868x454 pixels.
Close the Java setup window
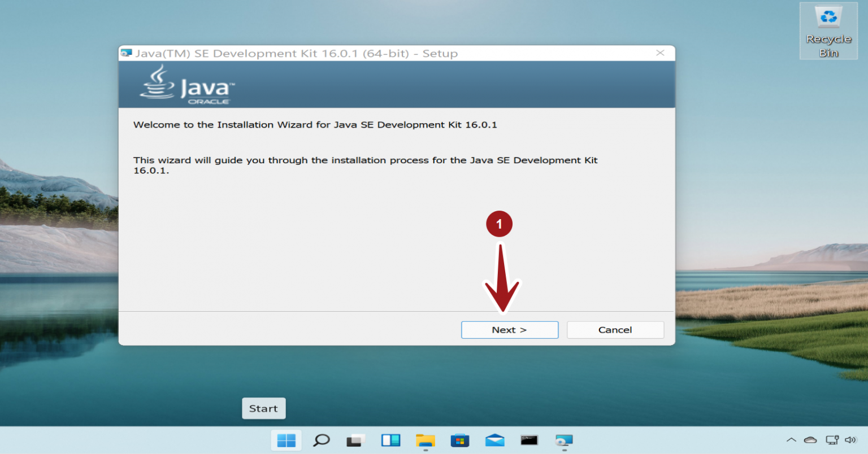[x=660, y=53]
